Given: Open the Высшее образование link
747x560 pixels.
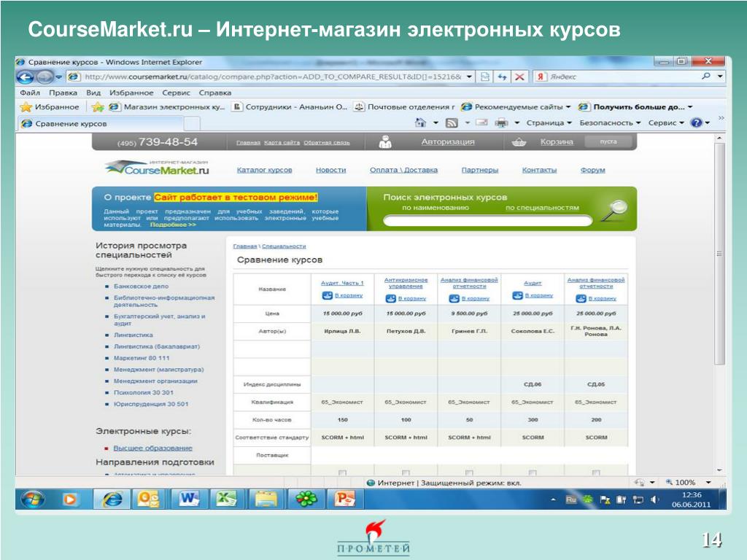Looking at the screenshot, I should tap(152, 448).
